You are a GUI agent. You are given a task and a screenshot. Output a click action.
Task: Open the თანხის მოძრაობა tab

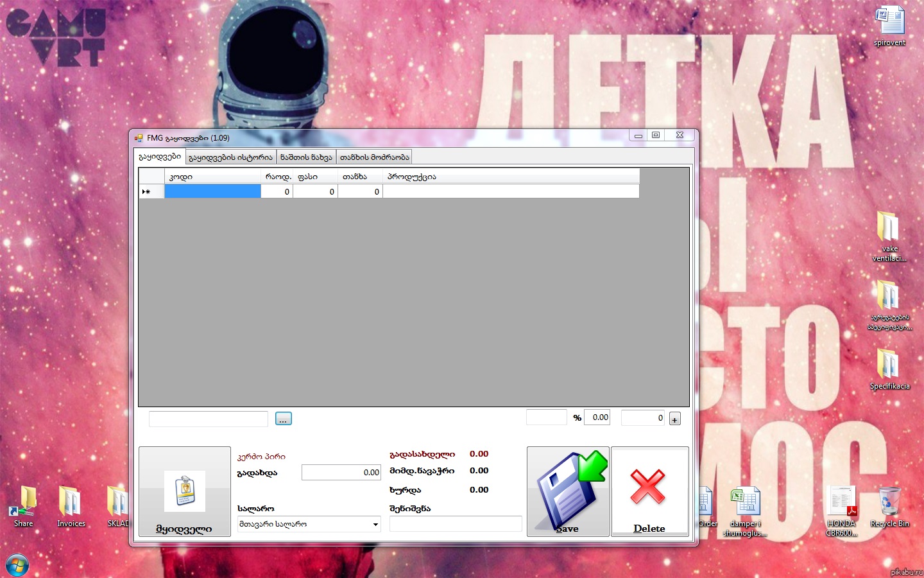(x=374, y=157)
